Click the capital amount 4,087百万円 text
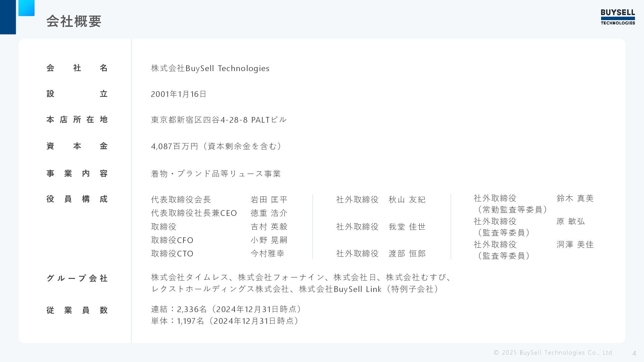644x362 pixels. (x=217, y=146)
